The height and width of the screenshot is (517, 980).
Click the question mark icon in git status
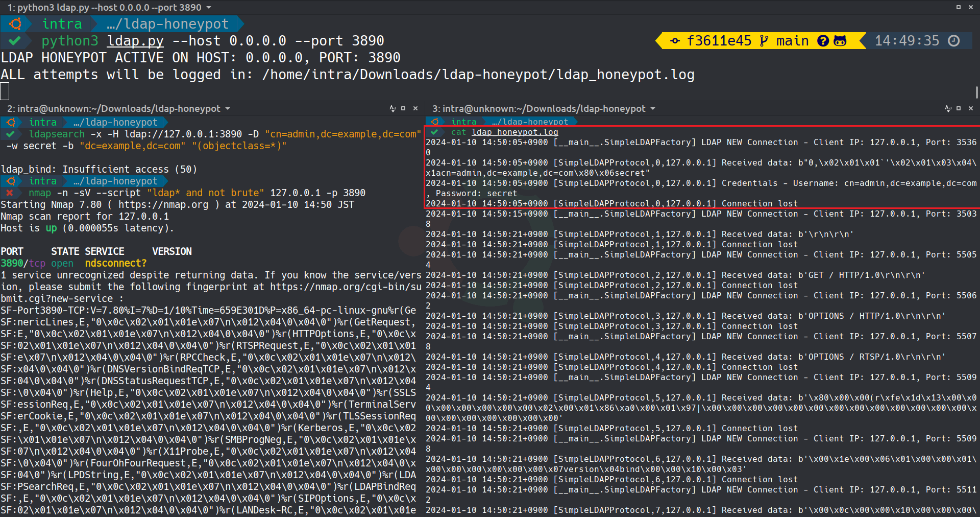823,41
